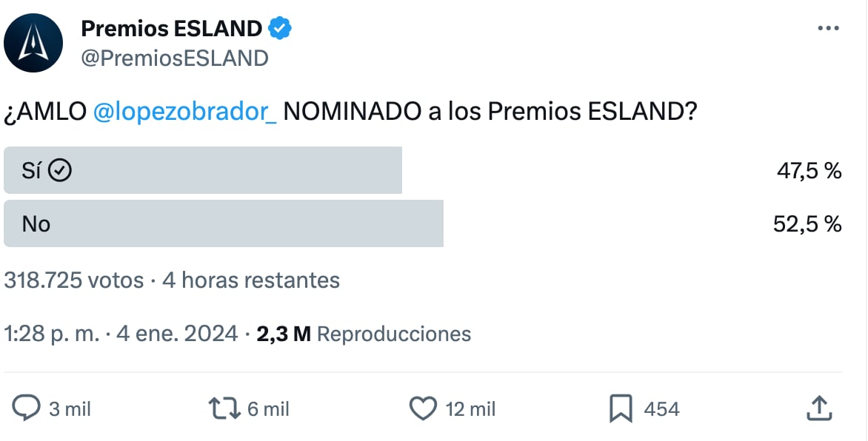Open the tweet timestamp 1:28 p. m. link
Image resolution: width=868 pixels, height=441 pixels.
[50, 334]
